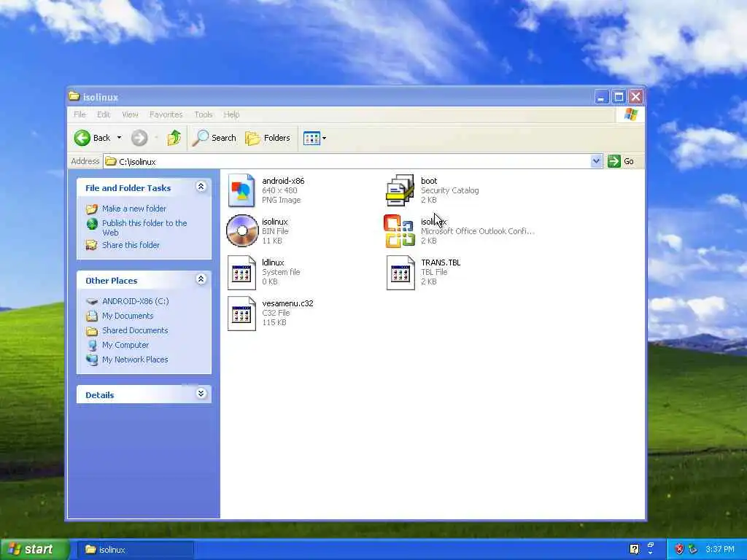Click the Shared Documents folder icon
747x560 pixels.
pos(92,330)
